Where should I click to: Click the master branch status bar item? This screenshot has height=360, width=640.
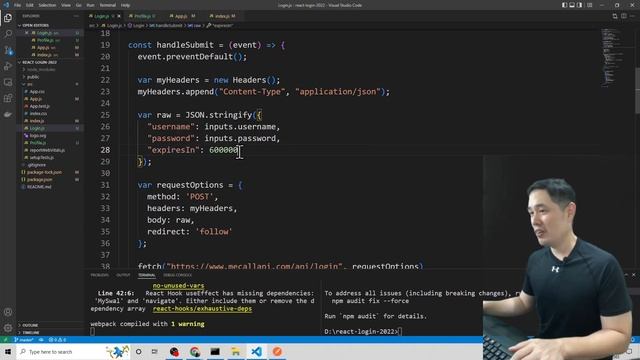click(x=24, y=340)
